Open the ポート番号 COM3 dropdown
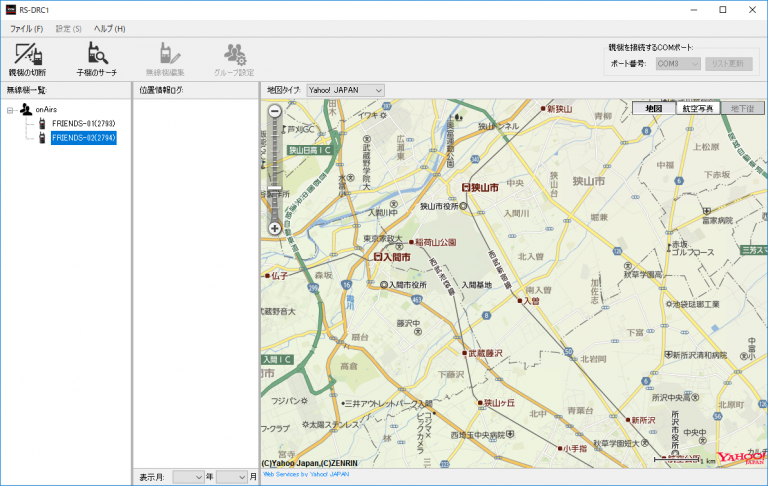The height and width of the screenshot is (486, 768). [678, 64]
